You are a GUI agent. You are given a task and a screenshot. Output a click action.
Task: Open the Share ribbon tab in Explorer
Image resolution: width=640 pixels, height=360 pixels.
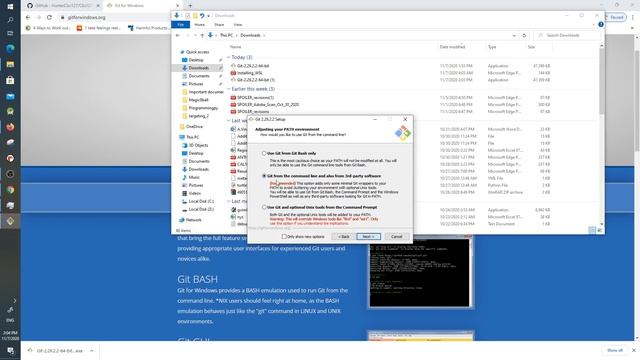pyautogui.click(x=219, y=25)
